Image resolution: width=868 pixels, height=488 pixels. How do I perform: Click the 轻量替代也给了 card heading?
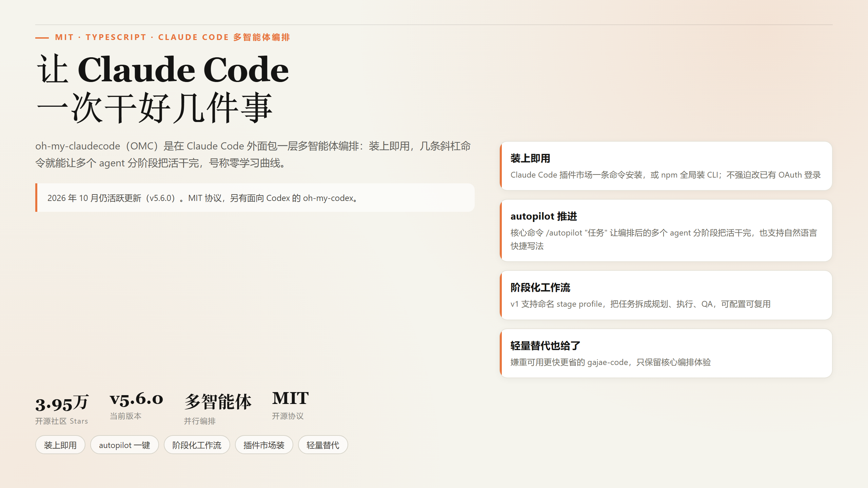[545, 346]
